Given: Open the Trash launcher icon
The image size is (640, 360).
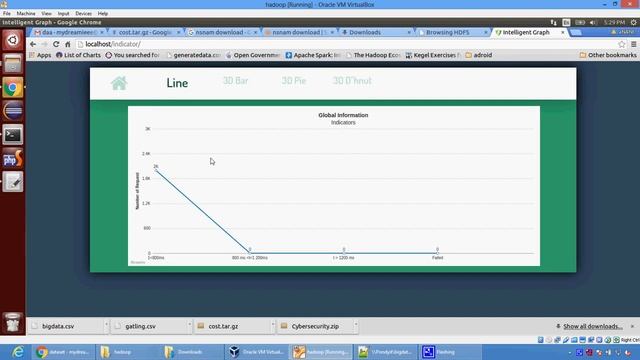Looking at the screenshot, I should [x=13, y=322].
